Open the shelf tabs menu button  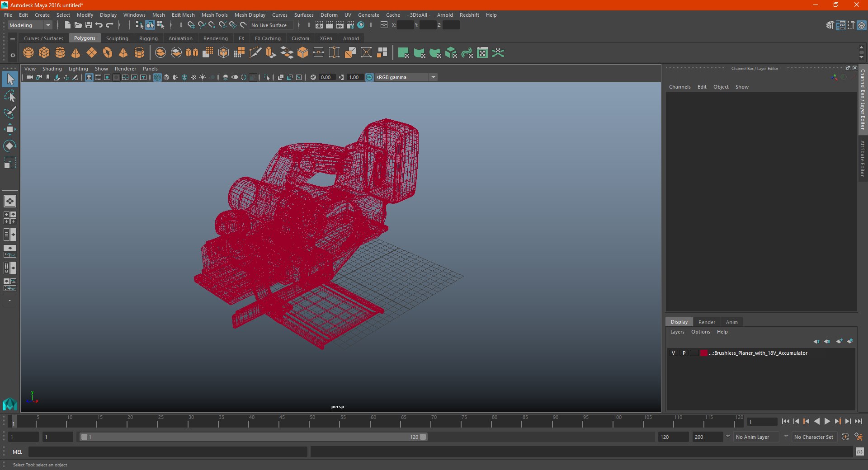[13, 39]
